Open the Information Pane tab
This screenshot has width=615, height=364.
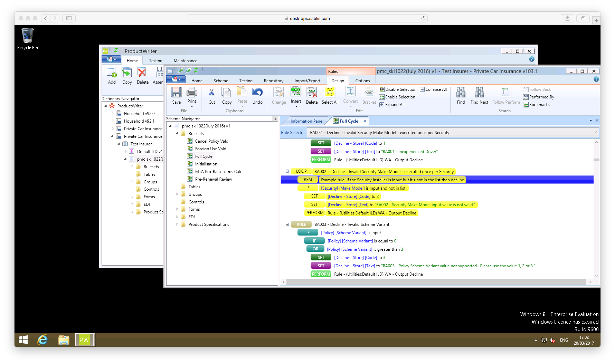[306, 121]
